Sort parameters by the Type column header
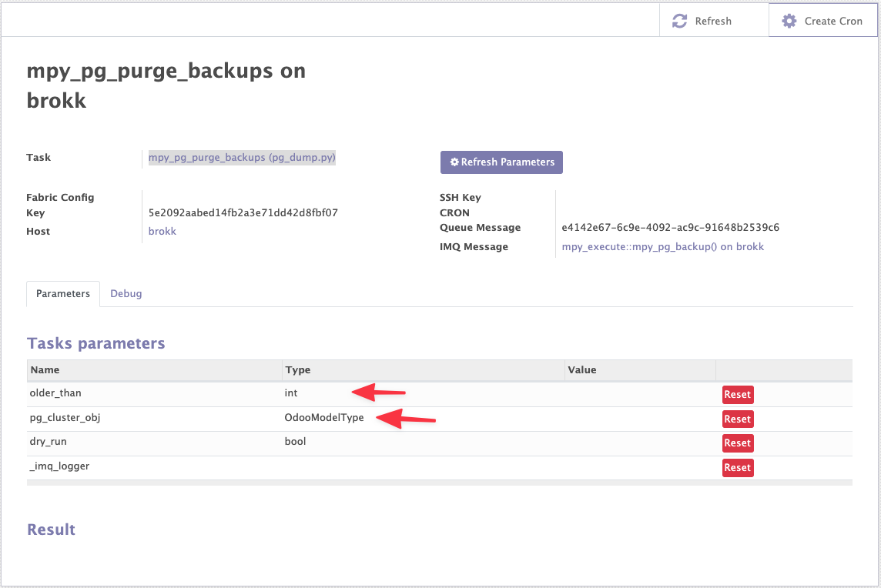 coord(297,369)
